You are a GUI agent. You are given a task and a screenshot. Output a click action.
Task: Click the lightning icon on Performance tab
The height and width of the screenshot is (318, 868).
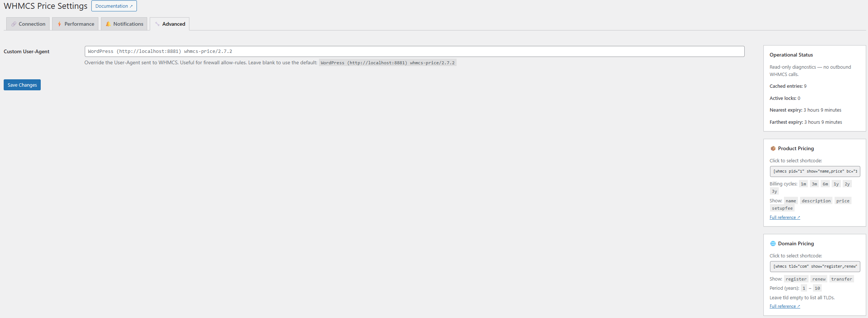coord(59,24)
